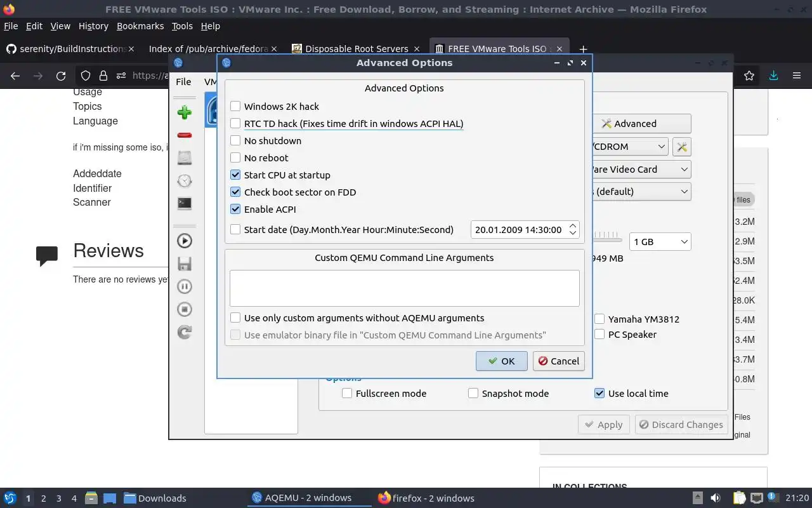This screenshot has height=508, width=812.
Task: Click the Custom QEMU Command Line Arguments text box
Action: [404, 288]
